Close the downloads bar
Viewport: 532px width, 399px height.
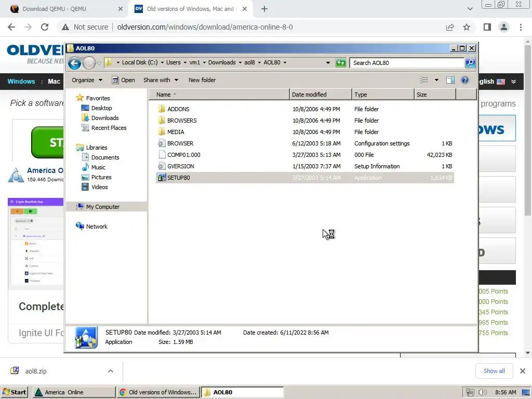click(x=523, y=371)
